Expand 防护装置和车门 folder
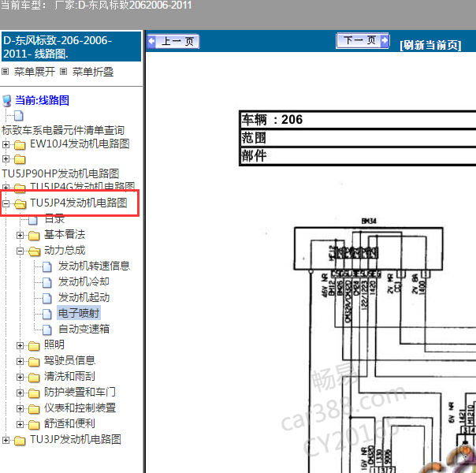Viewport: 476px width, 473px height. pyautogui.click(x=20, y=393)
